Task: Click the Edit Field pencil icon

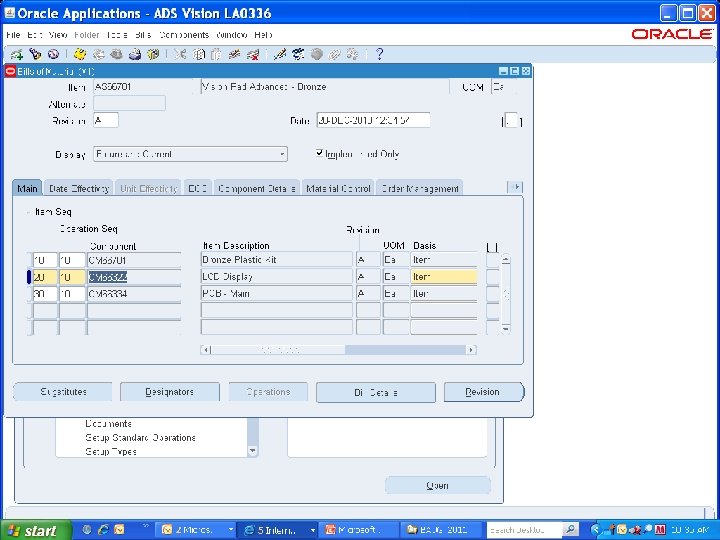Action: tap(279, 55)
